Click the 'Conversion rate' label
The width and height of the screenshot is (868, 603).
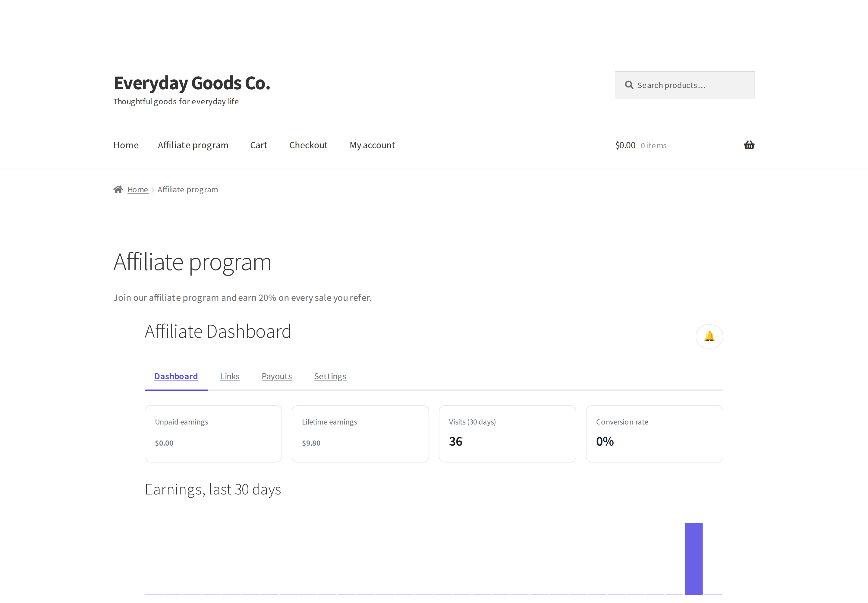tap(622, 422)
